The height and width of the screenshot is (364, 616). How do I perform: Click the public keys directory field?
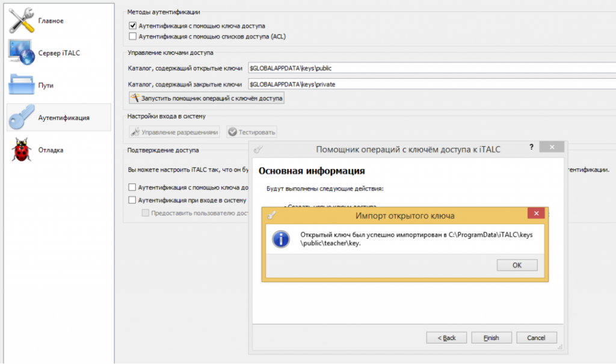click(x=432, y=68)
